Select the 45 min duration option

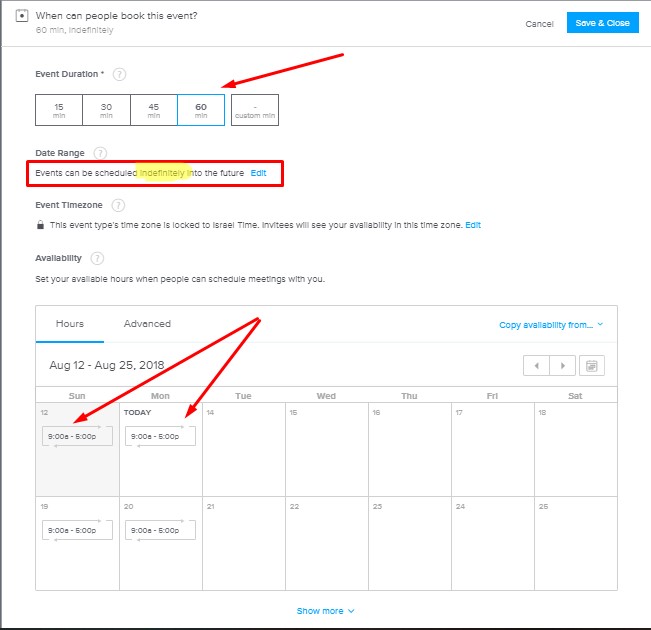pos(154,110)
